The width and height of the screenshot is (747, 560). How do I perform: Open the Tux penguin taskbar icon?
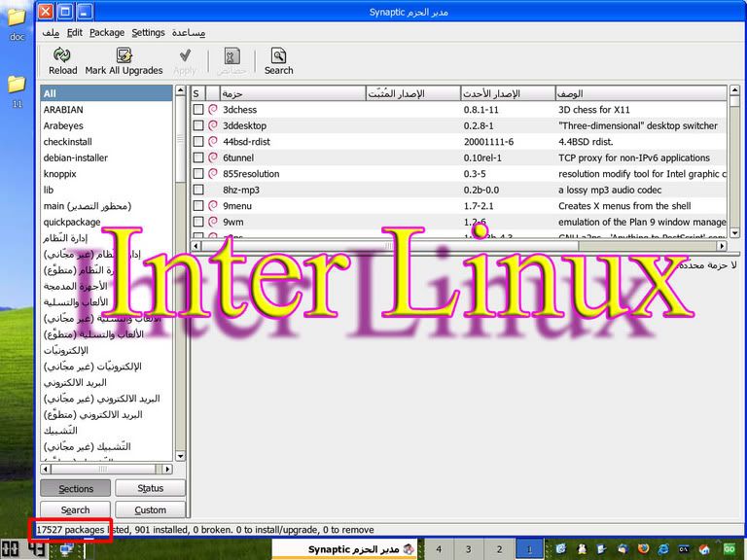point(582,549)
